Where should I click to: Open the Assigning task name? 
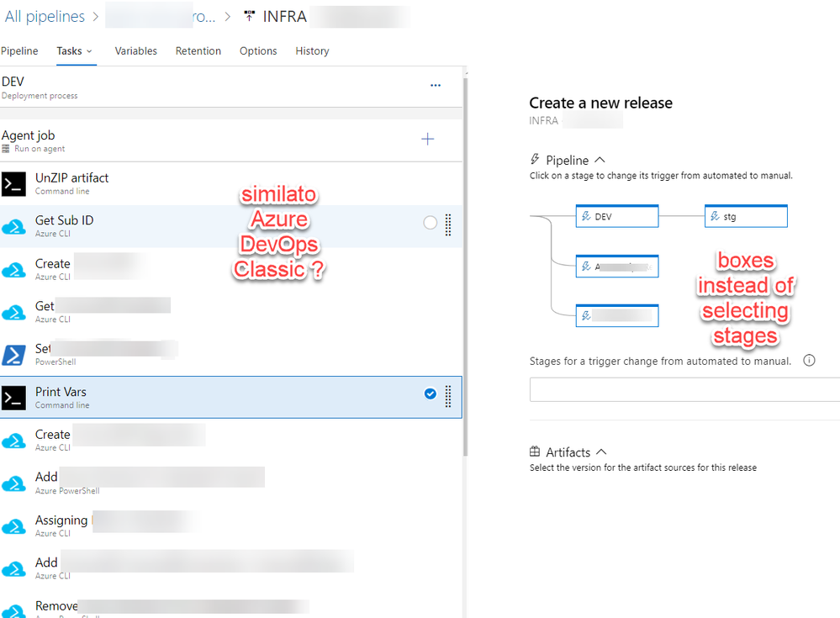pyautogui.click(x=61, y=520)
